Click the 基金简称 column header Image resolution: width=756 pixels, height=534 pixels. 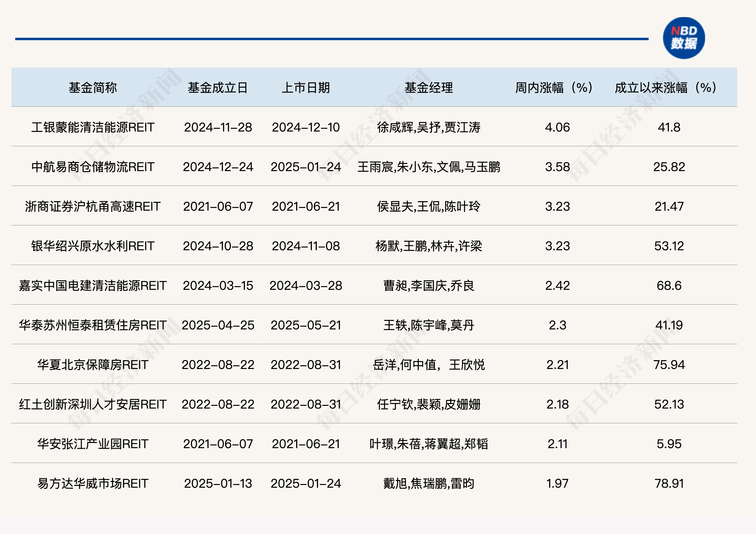pyautogui.click(x=93, y=88)
